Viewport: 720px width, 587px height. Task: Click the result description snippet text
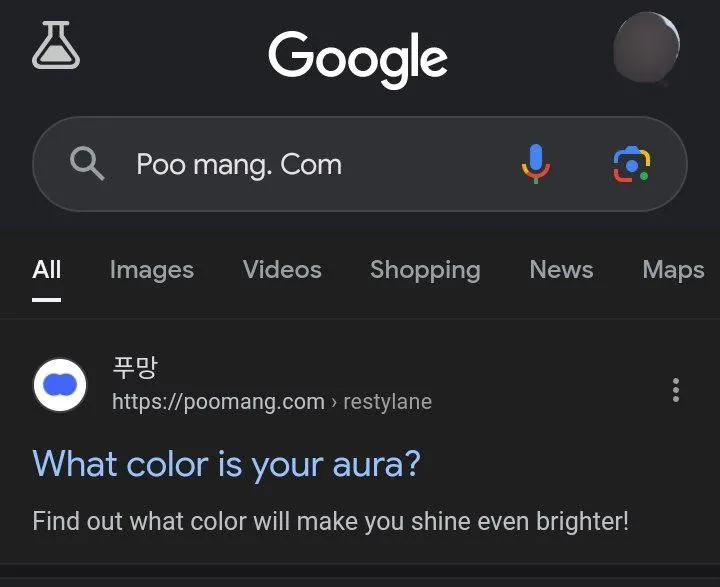tap(331, 521)
